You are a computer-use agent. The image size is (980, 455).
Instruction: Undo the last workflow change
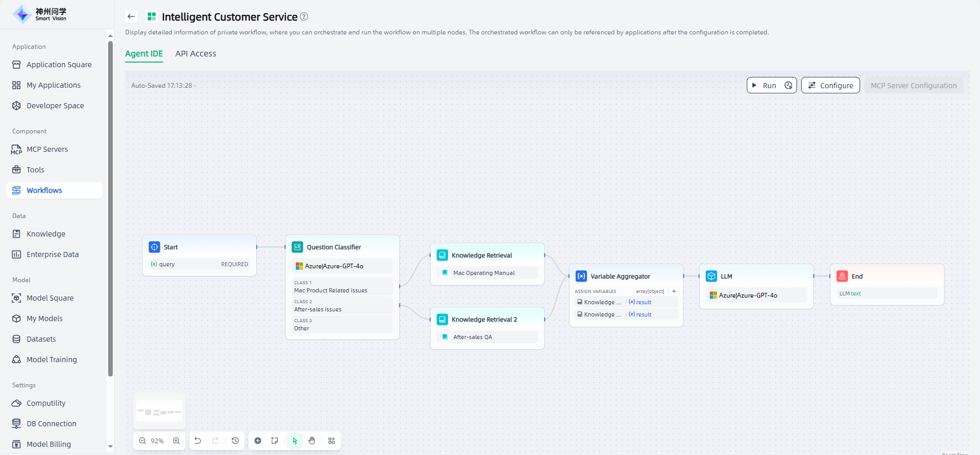click(x=198, y=441)
